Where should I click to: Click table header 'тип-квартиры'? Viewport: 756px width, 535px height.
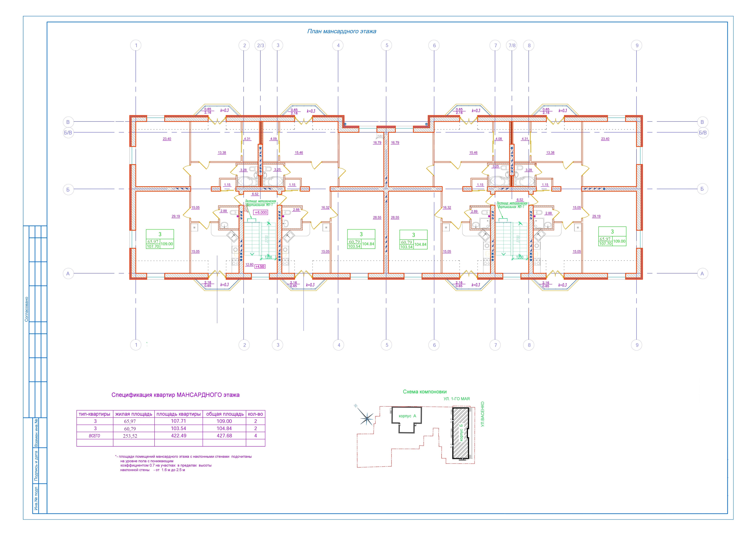point(94,414)
